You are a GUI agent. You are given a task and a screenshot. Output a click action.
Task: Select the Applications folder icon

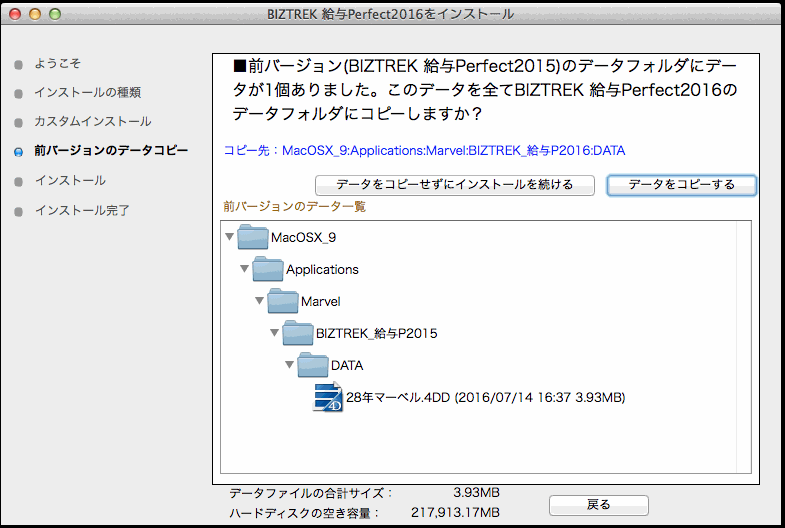268,269
